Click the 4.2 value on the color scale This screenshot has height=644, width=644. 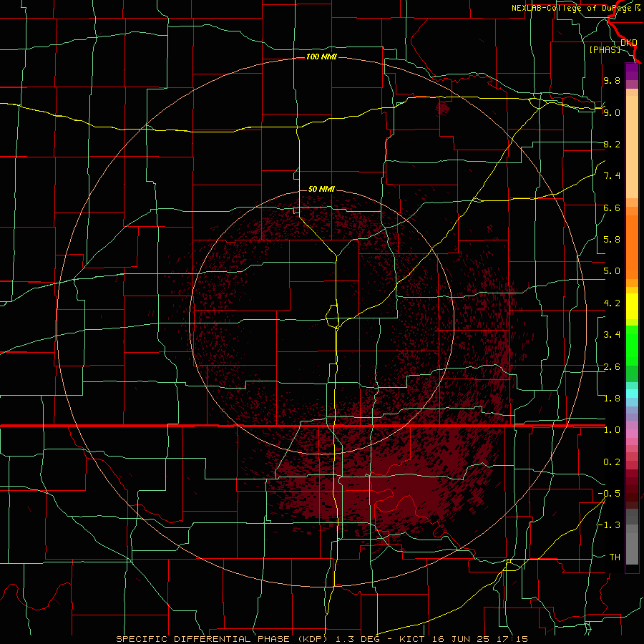tap(612, 303)
